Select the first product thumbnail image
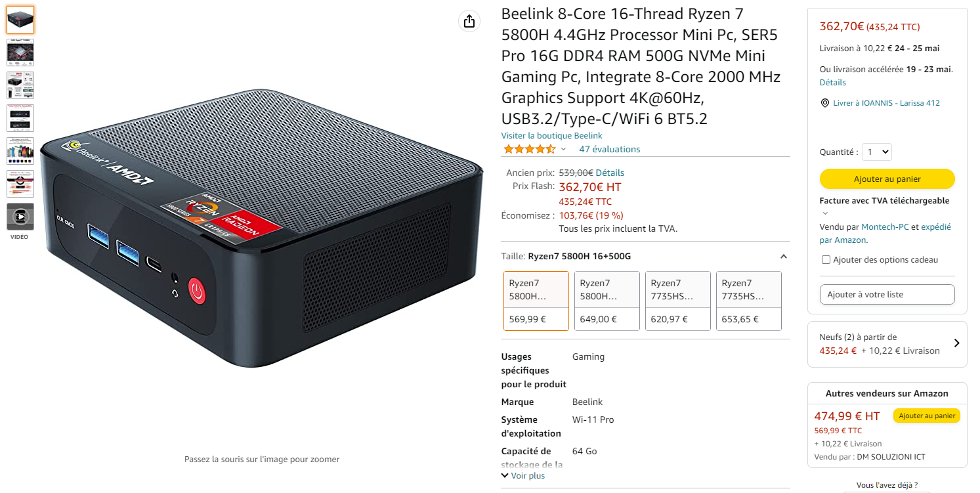Viewport: 980px width, 493px height. click(x=20, y=20)
